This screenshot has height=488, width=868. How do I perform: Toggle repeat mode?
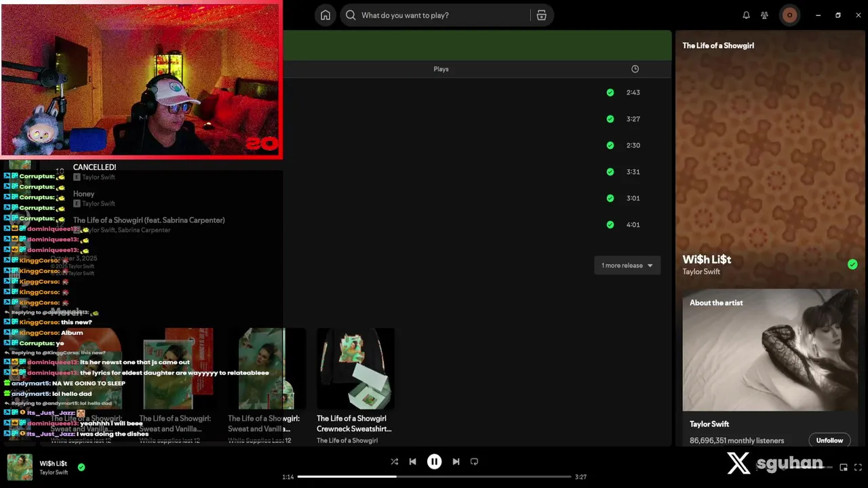coord(474,462)
